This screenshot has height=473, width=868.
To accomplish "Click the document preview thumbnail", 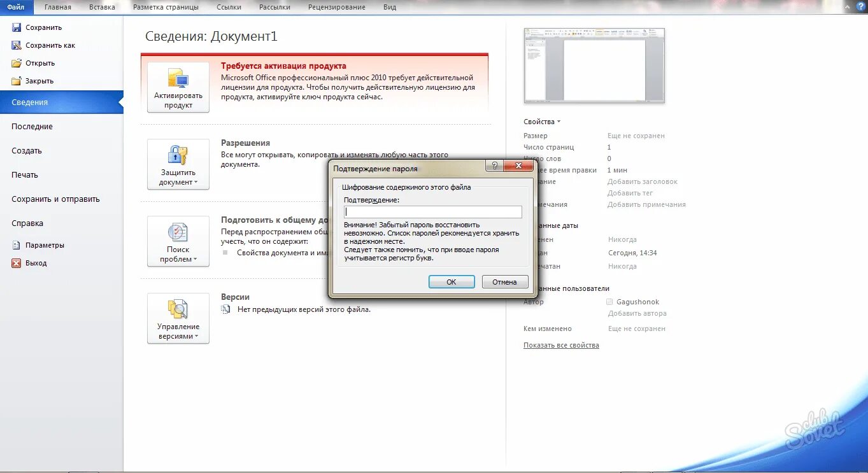I will (x=594, y=65).
